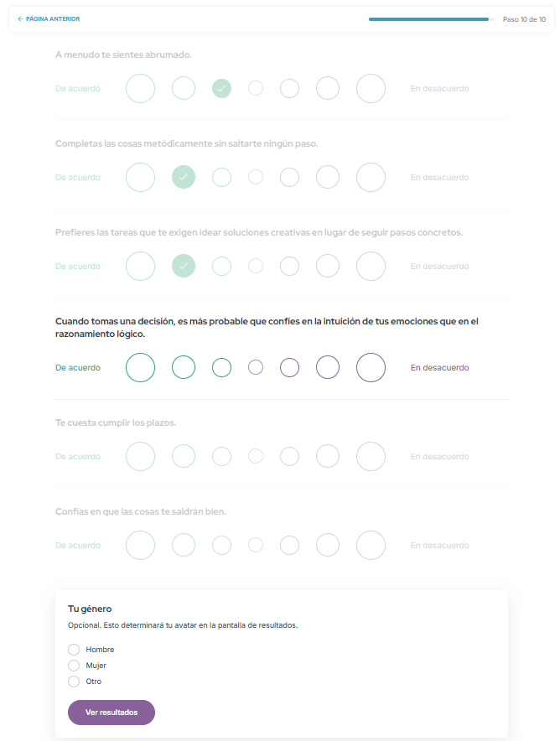The width and height of the screenshot is (560, 741).
Task: Pick neutral middle circle for decision intuition question
Action: point(256,367)
